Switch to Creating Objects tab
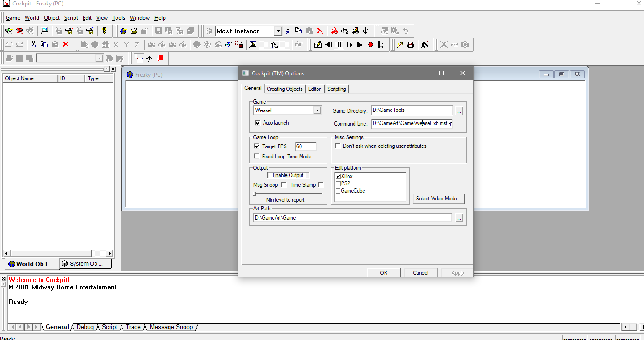The height and width of the screenshot is (340, 644). coord(285,89)
